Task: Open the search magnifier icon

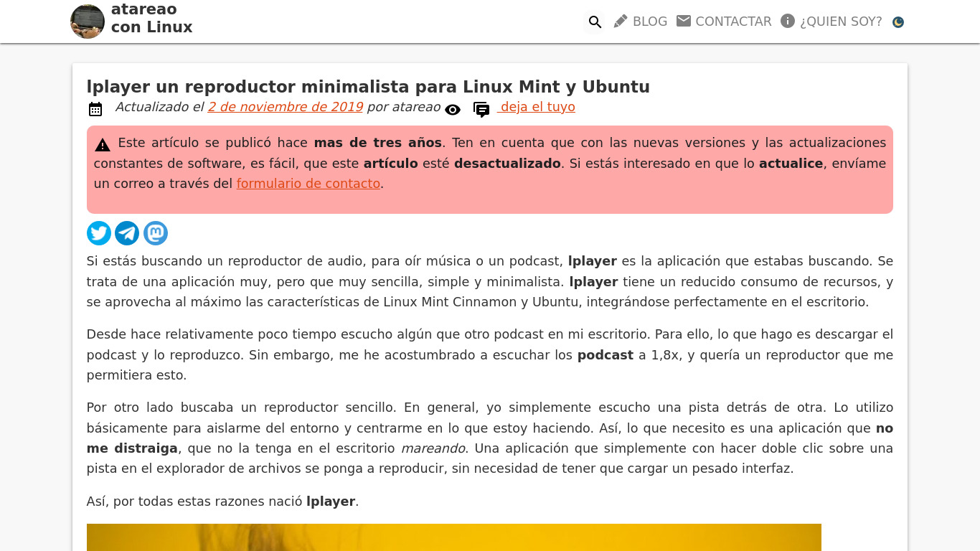Action: pos(595,22)
